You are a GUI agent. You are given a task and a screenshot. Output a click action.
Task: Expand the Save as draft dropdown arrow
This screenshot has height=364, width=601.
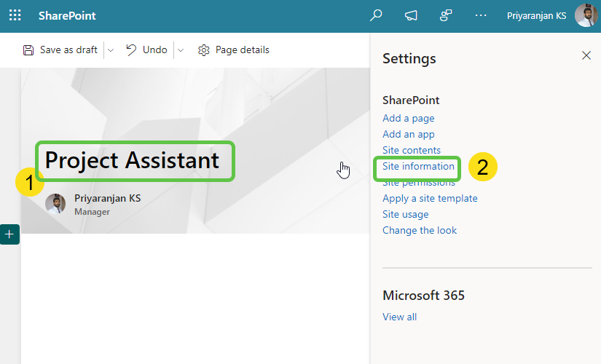point(111,50)
